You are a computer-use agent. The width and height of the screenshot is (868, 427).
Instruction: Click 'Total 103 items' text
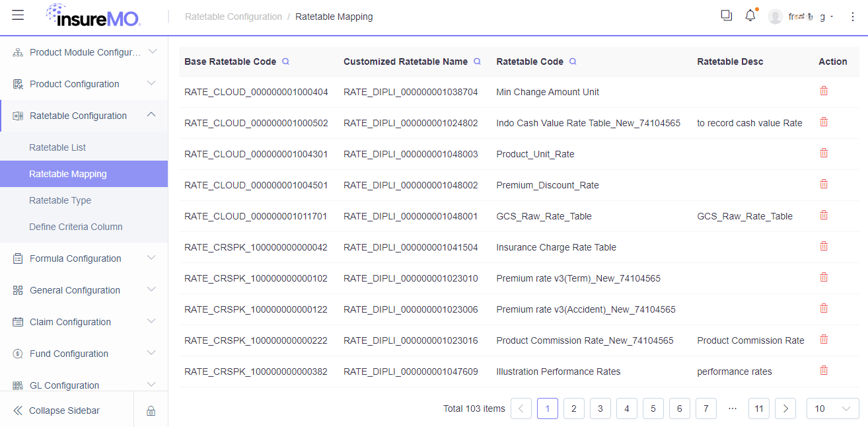(x=474, y=408)
